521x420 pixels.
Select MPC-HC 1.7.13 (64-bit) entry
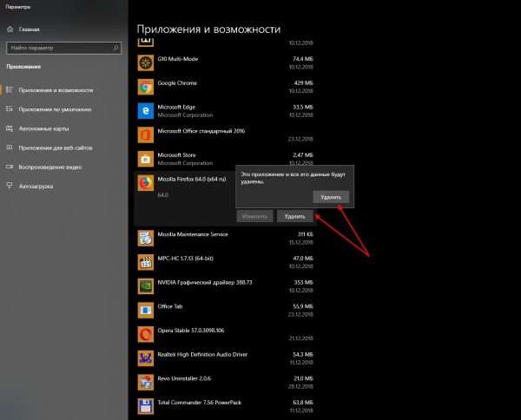click(x=186, y=259)
